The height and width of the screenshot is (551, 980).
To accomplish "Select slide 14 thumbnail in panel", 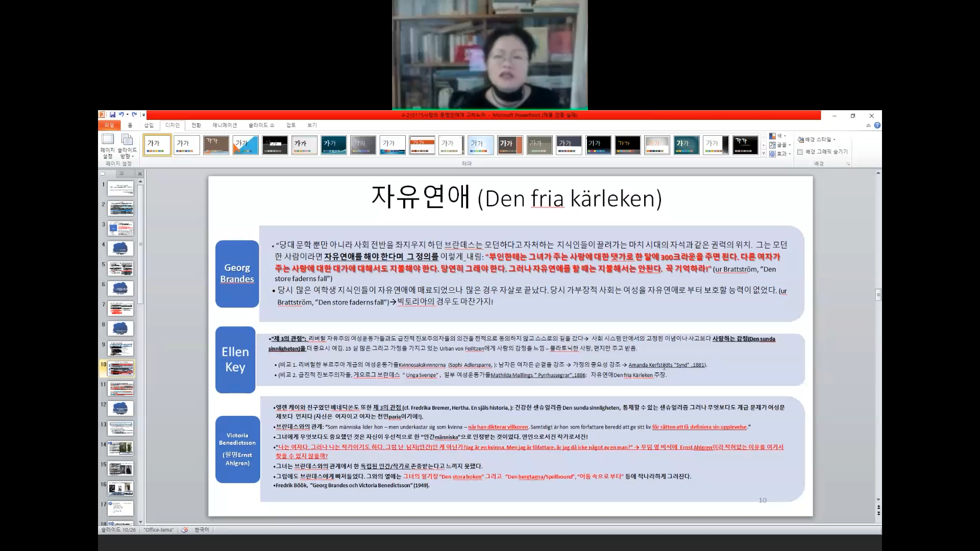I will 120,448.
